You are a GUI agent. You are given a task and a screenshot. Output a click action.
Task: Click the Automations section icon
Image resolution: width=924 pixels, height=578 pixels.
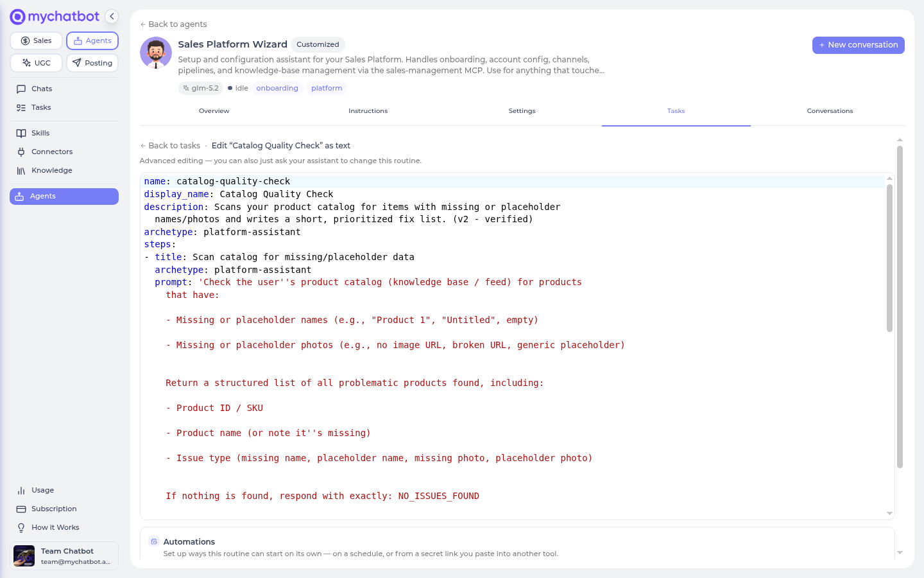154,541
